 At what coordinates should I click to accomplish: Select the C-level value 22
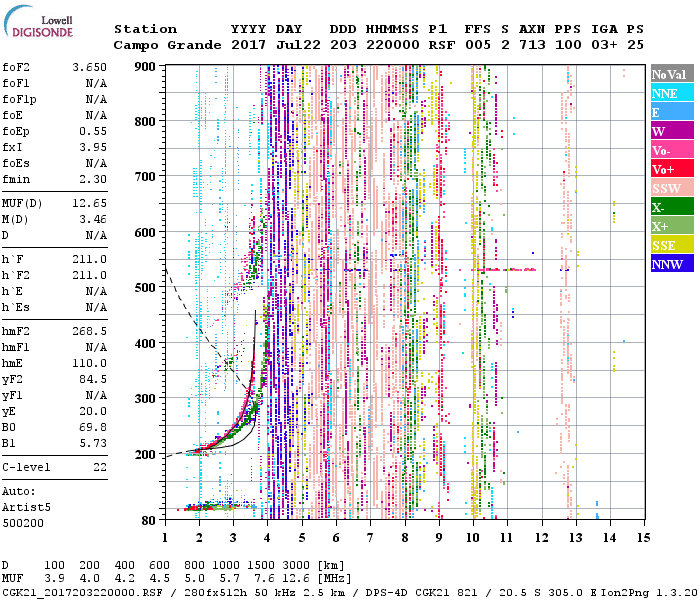click(99, 468)
